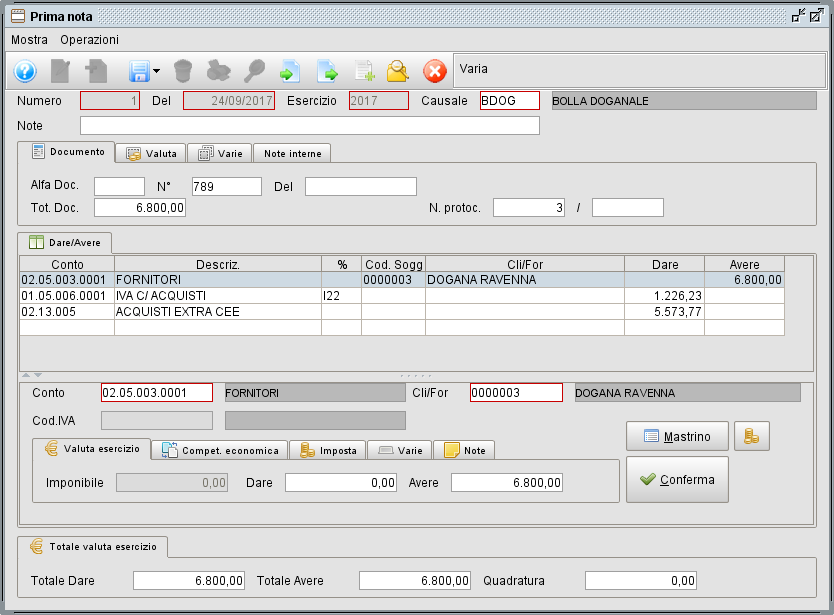Select the Imposta tab
This screenshot has width=834, height=615.
pos(329,450)
